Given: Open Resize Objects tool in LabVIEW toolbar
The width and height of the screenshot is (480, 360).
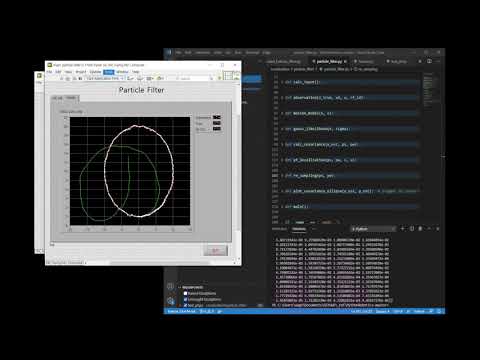Looking at the screenshot, I should pos(150,79).
